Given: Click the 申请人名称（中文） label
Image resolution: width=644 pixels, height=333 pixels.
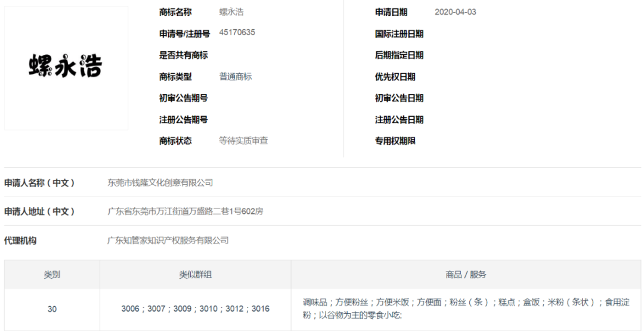Looking at the screenshot, I should coord(40,182).
